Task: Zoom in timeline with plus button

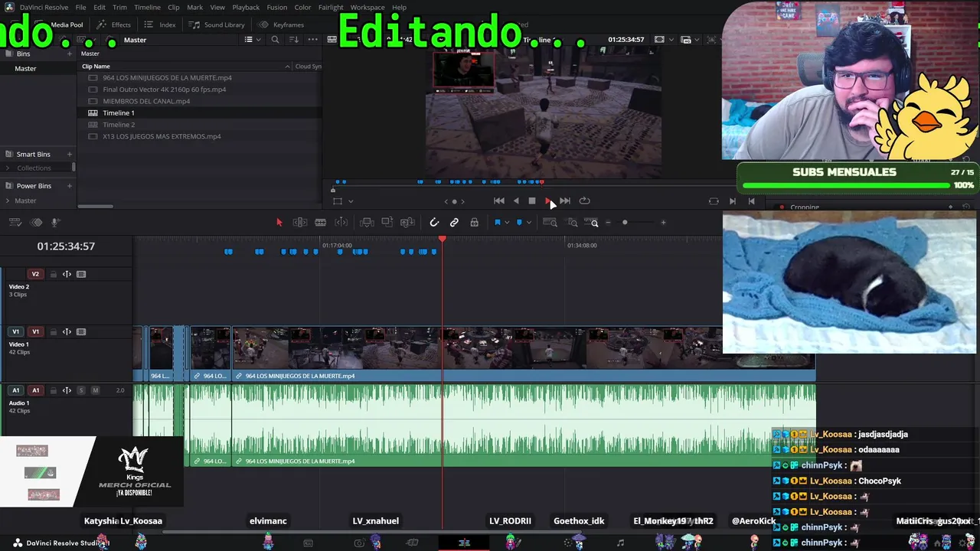Action: (663, 223)
